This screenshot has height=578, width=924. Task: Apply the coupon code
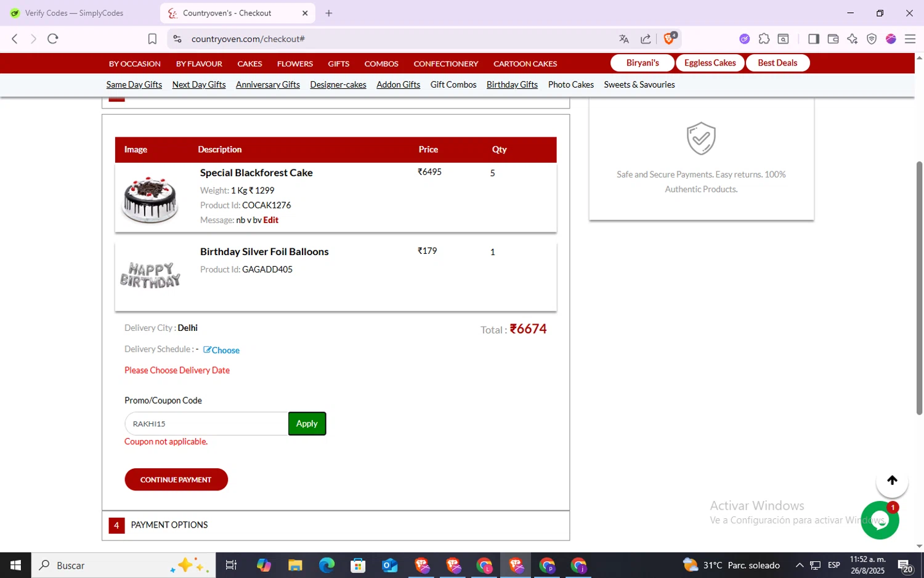(x=307, y=424)
